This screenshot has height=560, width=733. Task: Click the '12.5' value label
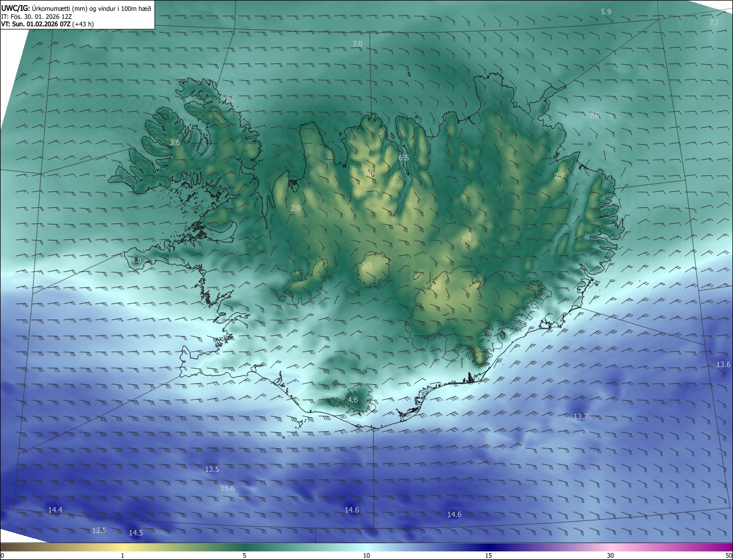point(99,531)
